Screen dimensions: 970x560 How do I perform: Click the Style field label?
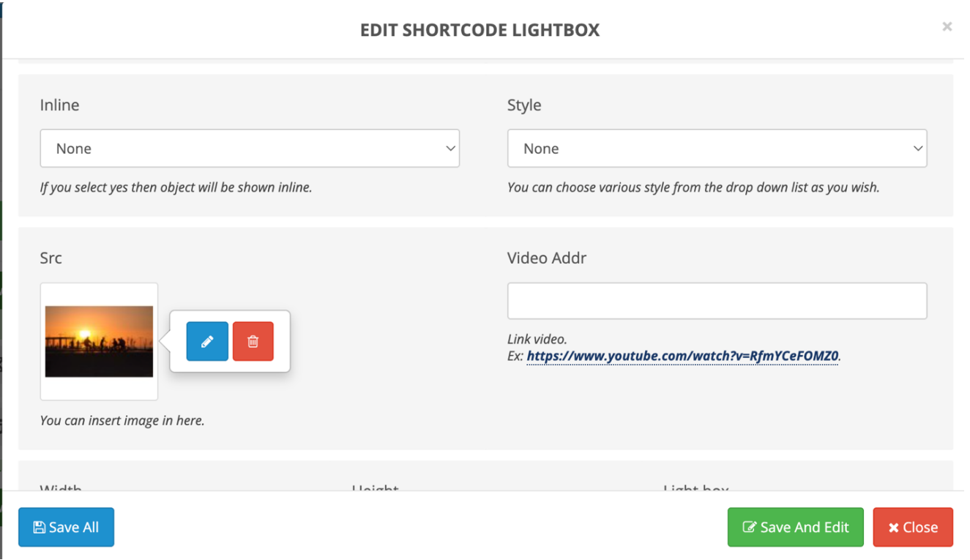524,105
